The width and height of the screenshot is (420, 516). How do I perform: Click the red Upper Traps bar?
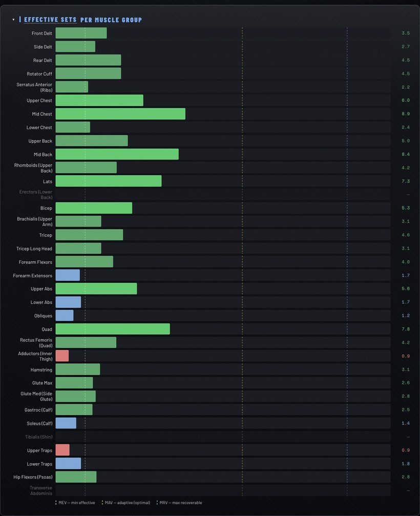[x=62, y=450]
